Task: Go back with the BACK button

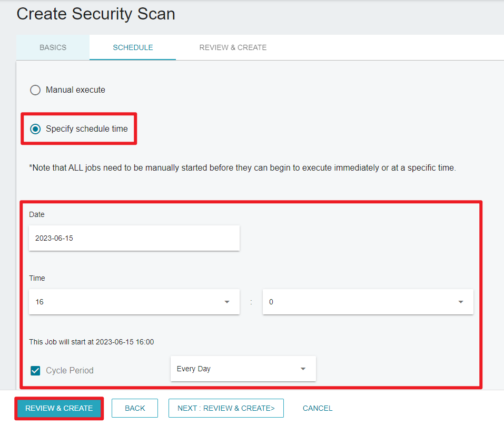Action: pyautogui.click(x=135, y=408)
